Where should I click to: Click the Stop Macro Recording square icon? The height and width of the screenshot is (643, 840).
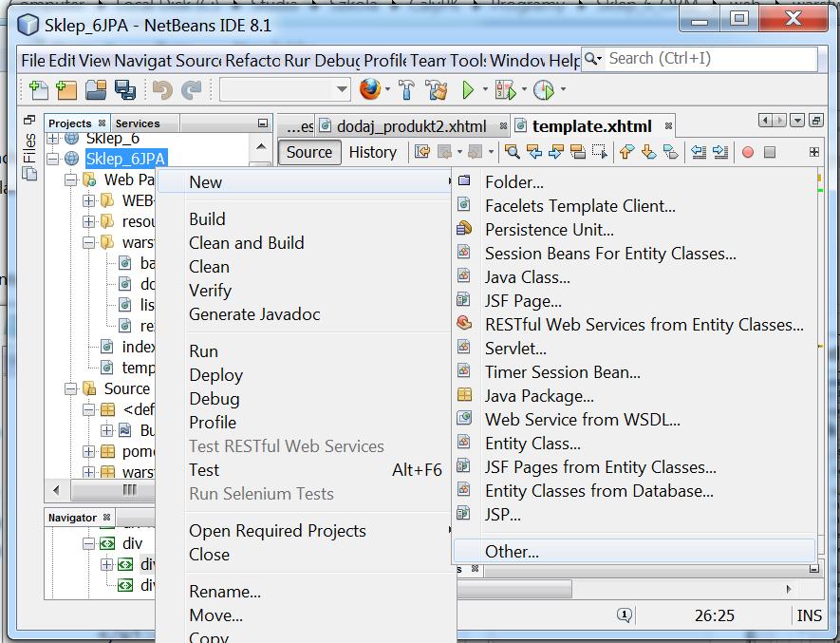click(x=770, y=152)
